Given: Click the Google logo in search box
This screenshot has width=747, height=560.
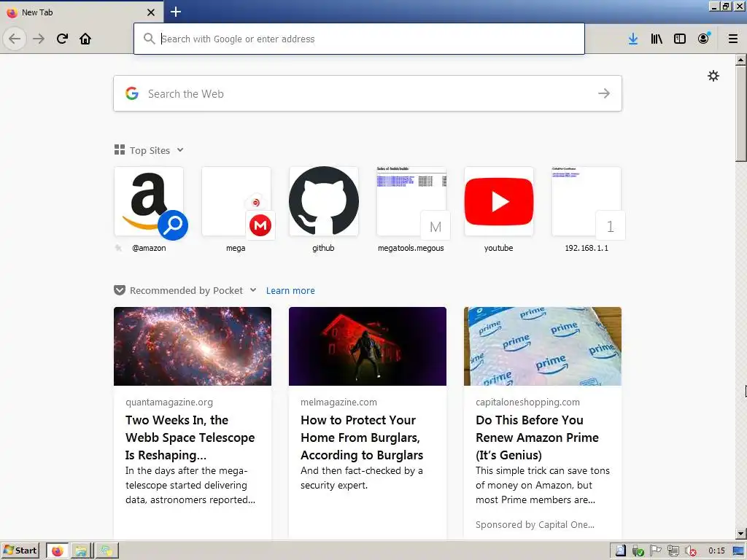Looking at the screenshot, I should coord(132,93).
